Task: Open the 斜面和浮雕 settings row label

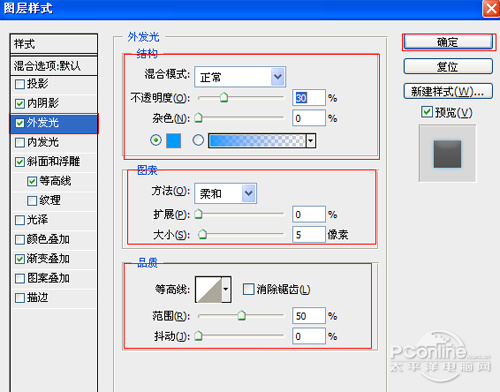Action: click(53, 162)
